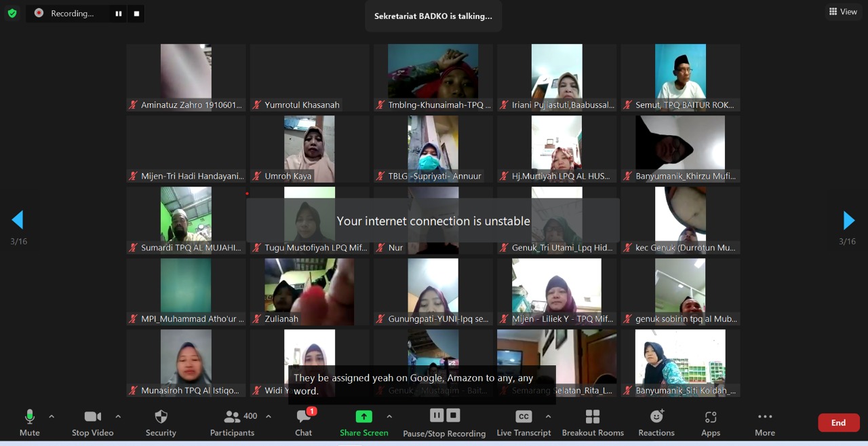The height and width of the screenshot is (446, 868).
Task: Select genuk sobirin tpq al Mub video tile
Action: pos(680,292)
